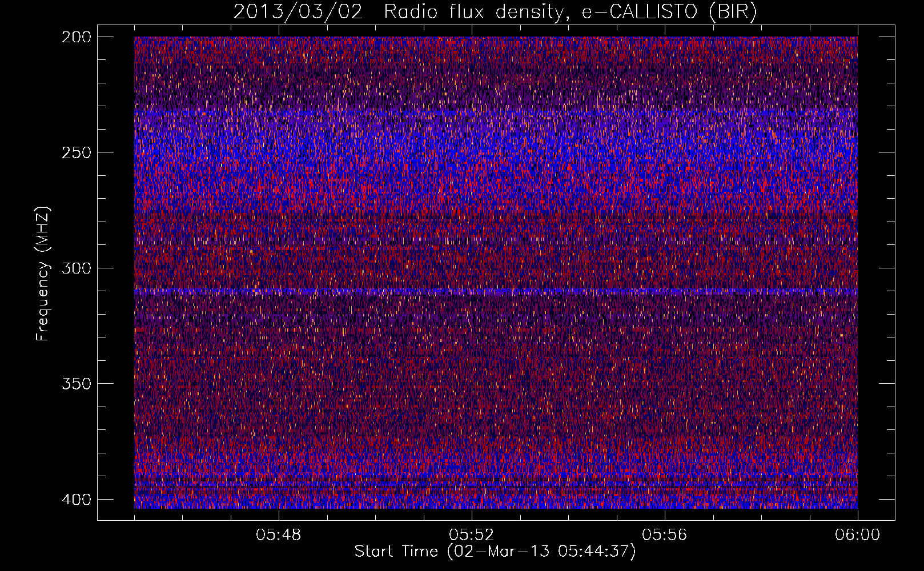
Task: Select the 250 frequency tick label
Action: coord(76,152)
